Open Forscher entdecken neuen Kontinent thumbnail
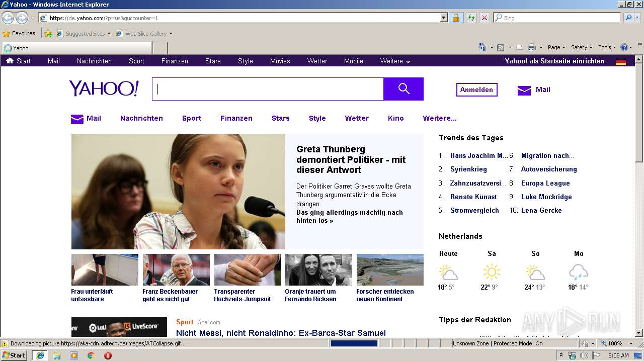644x362 pixels. pos(390,269)
